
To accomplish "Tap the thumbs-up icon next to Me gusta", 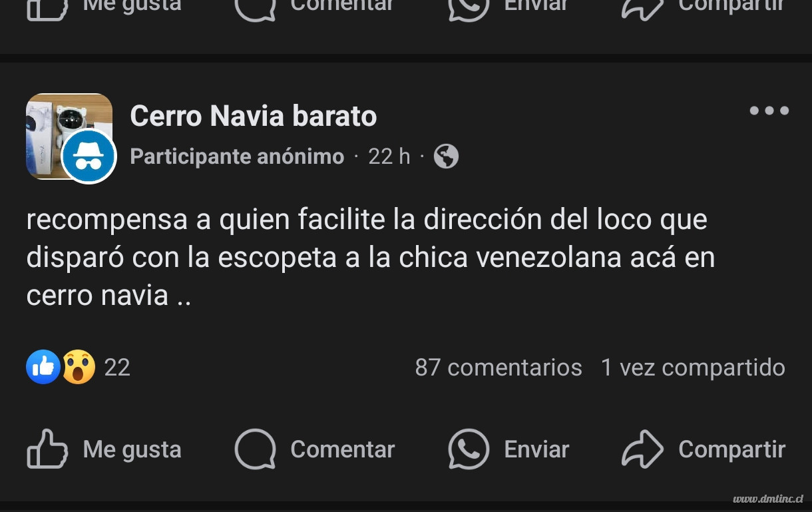I will coord(47,449).
